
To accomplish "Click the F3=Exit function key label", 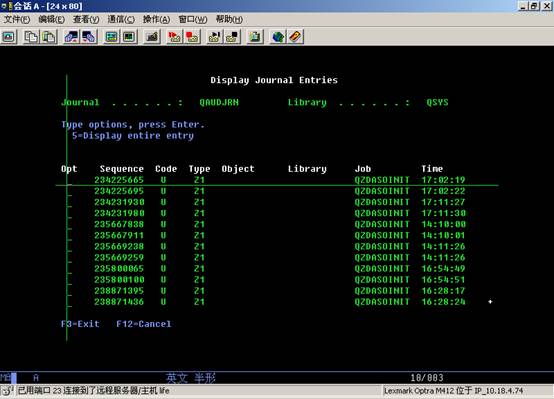I will coord(80,324).
